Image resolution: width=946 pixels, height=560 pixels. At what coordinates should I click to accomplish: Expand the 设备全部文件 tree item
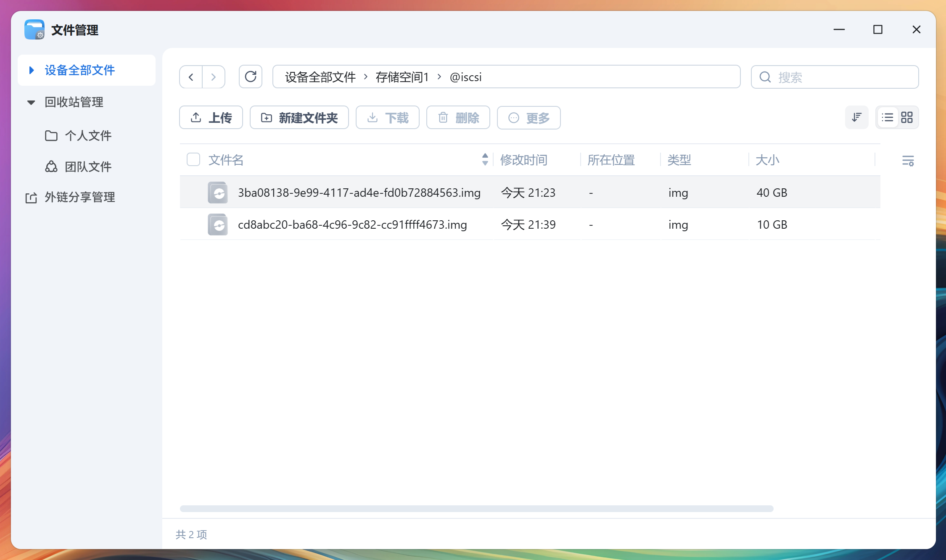click(32, 70)
